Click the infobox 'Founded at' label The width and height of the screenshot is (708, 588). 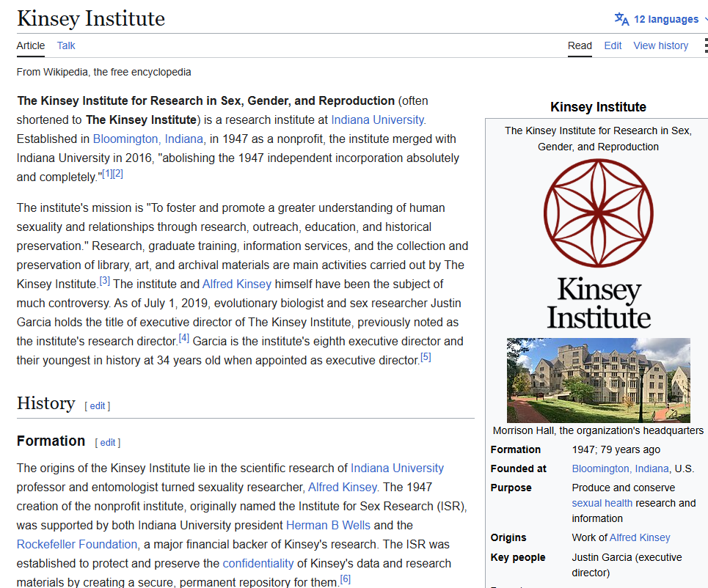(x=519, y=468)
